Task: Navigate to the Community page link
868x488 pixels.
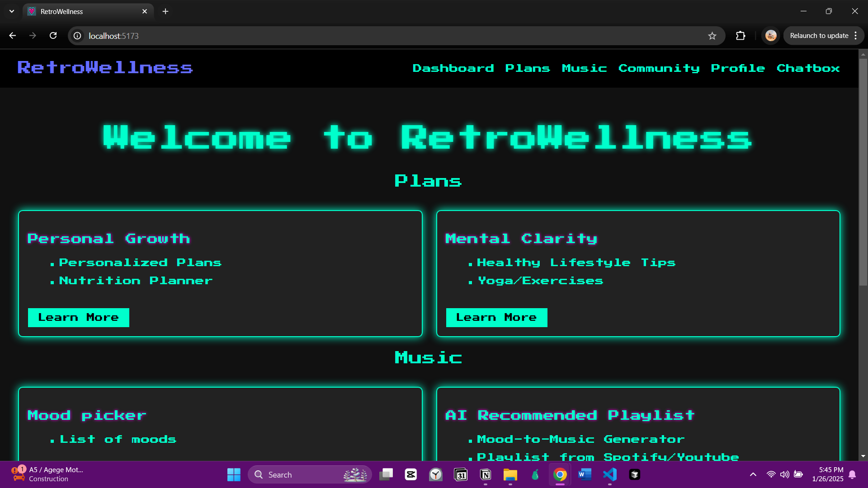Action: pyautogui.click(x=659, y=68)
